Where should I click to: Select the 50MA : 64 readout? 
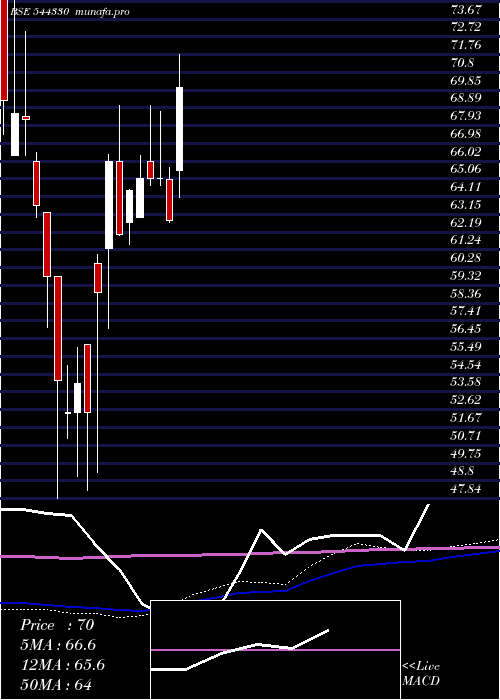pyautogui.click(x=56, y=685)
